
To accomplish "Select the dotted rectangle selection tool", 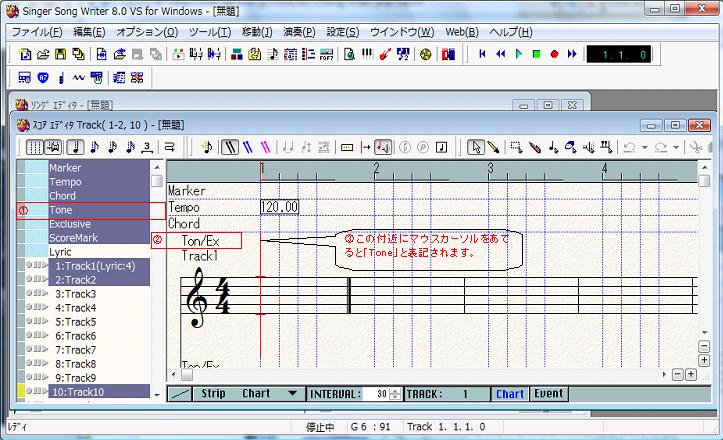I will point(516,147).
